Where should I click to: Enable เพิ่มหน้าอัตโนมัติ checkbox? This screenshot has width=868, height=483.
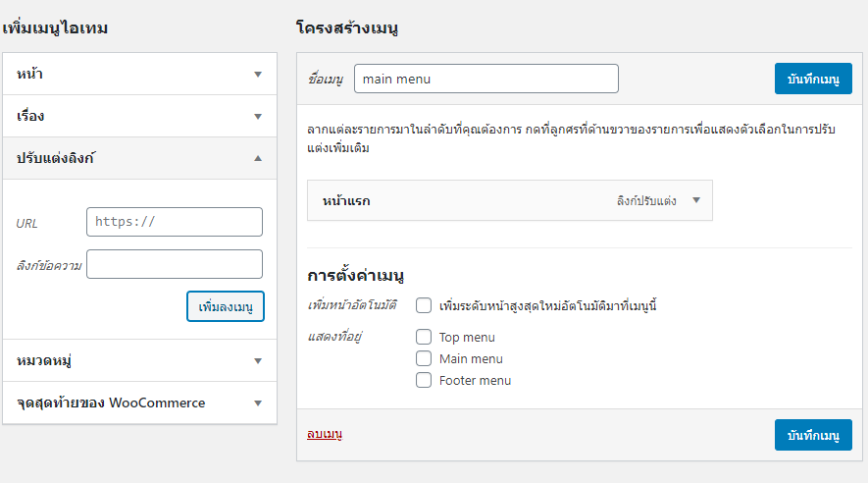tap(424, 305)
